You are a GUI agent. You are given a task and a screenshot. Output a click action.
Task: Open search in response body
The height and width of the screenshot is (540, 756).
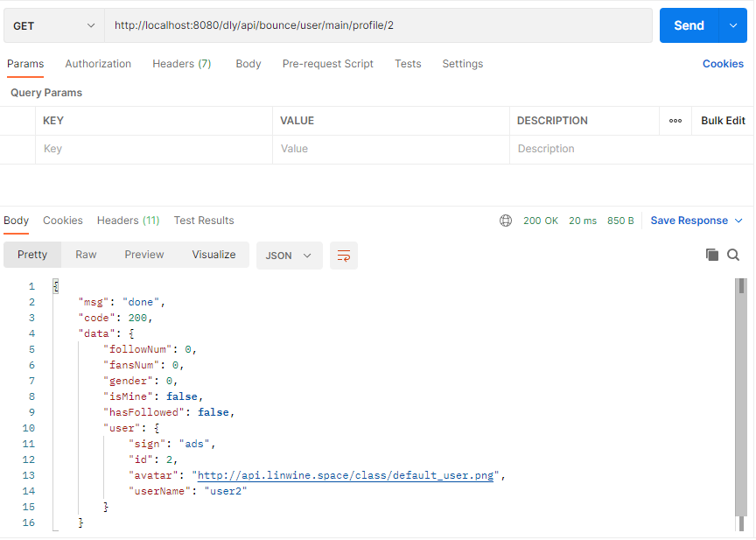733,255
